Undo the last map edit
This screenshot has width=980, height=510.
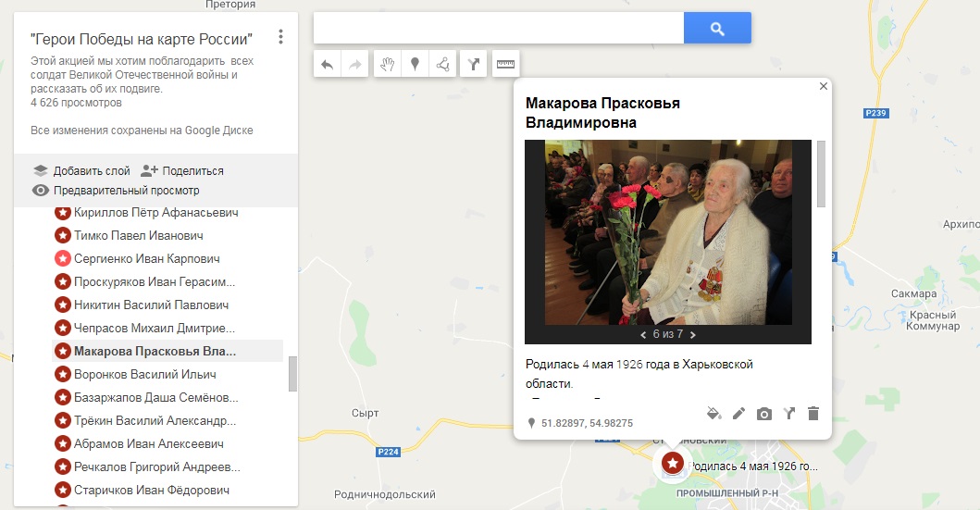[327, 65]
